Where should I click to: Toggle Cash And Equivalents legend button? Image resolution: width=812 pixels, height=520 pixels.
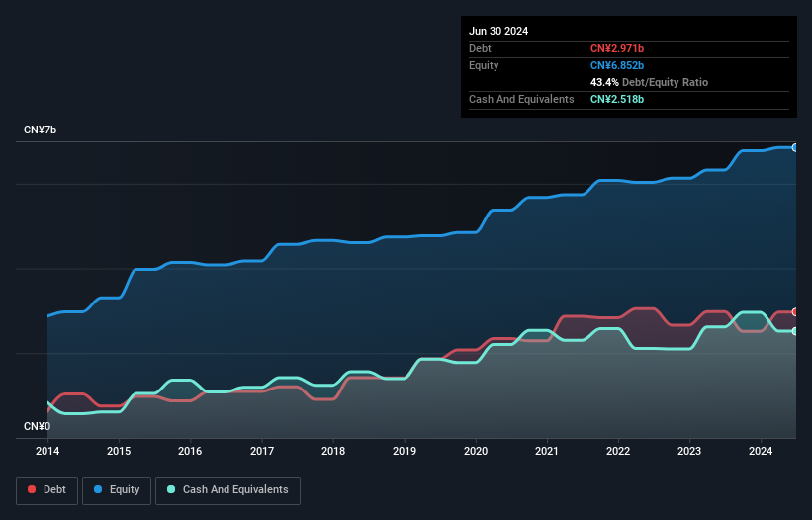point(227,490)
